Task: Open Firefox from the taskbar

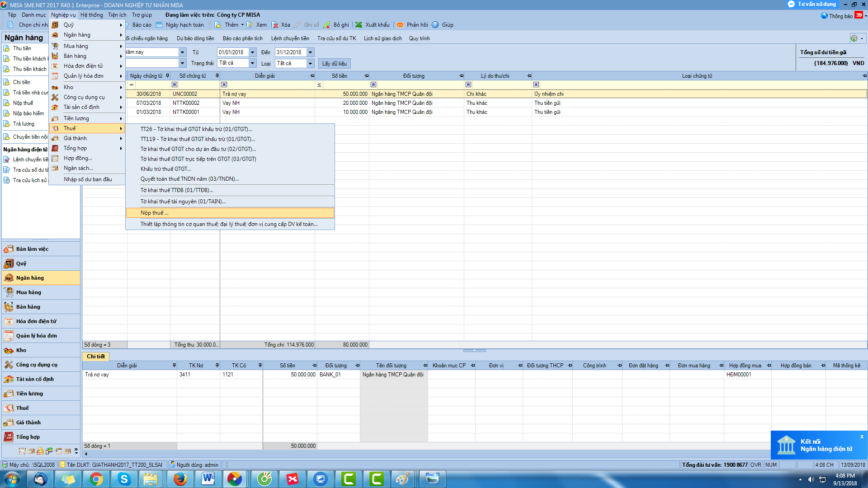Action: click(x=180, y=479)
